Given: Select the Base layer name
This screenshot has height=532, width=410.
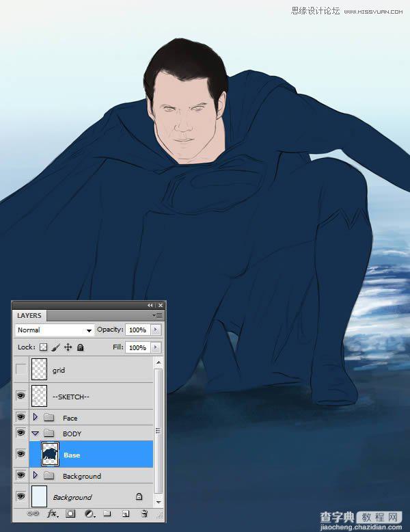Looking at the screenshot, I should point(72,455).
